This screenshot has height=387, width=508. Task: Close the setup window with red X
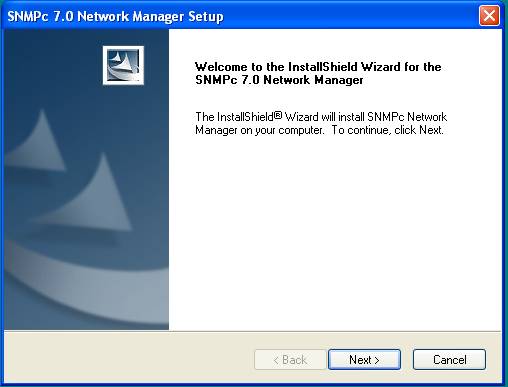pos(489,15)
